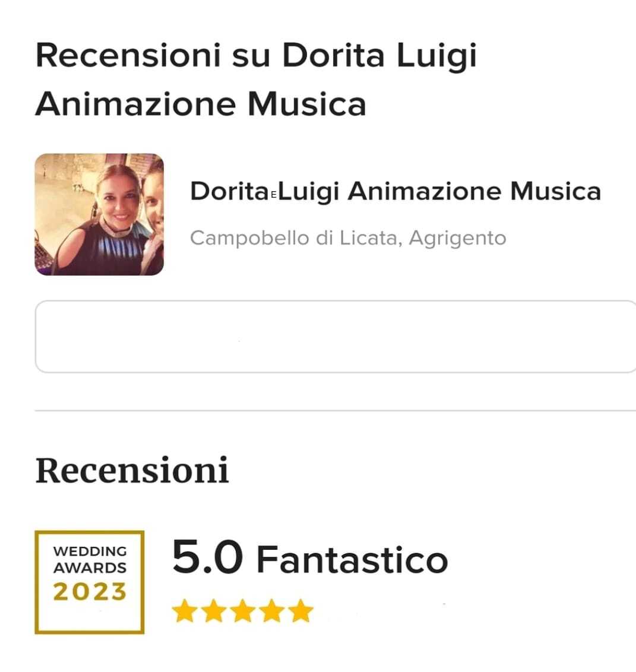Open the vendor profile photo thumbnail

pos(99,214)
